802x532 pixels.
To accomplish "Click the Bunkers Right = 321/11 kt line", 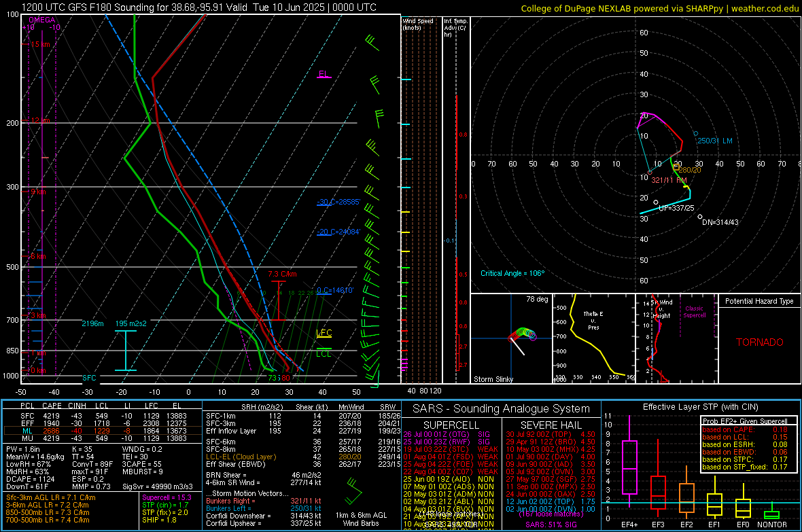I will click(264, 501).
